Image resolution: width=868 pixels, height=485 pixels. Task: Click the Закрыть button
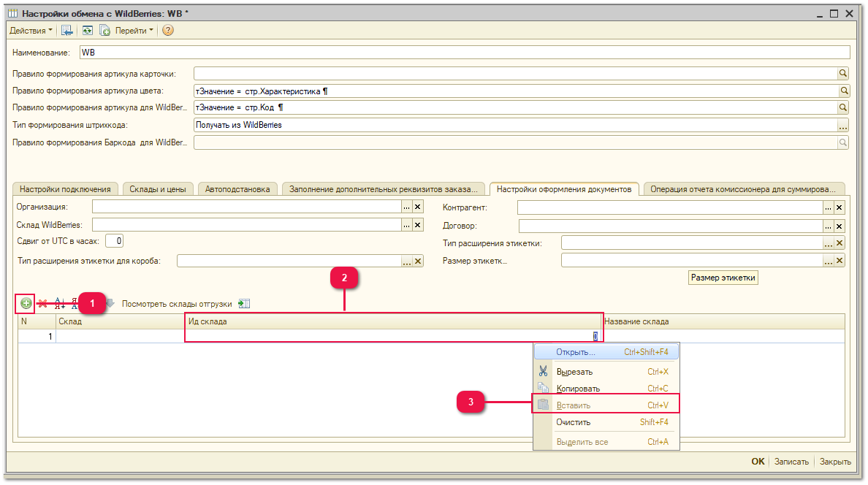(x=835, y=461)
